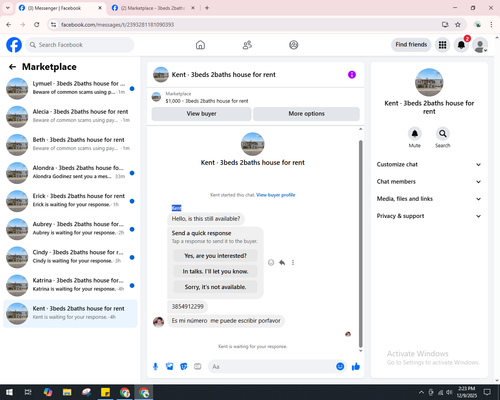Viewport: 500px width, 400px height.
Task: Click the phone number message 3854912299
Action: pyautogui.click(x=187, y=307)
